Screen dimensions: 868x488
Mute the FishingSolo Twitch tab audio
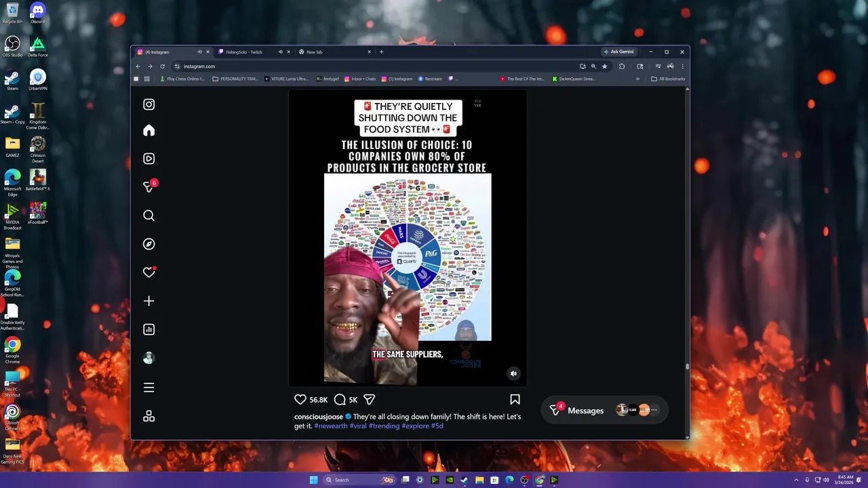280,52
